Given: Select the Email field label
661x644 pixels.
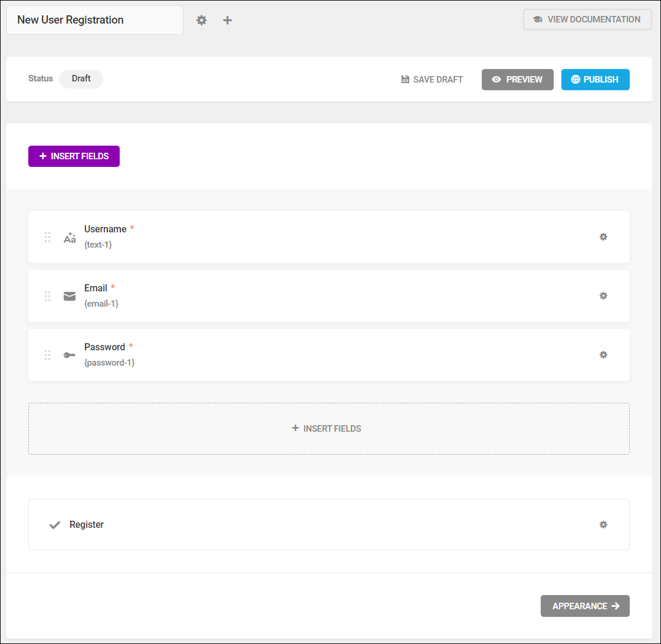Looking at the screenshot, I should (x=96, y=288).
